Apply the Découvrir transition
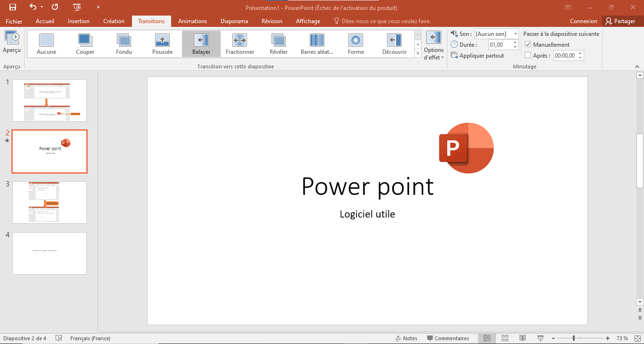 [395, 44]
